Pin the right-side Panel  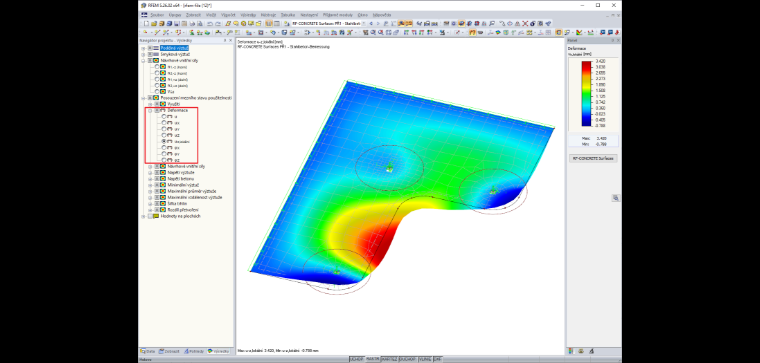coord(612,41)
